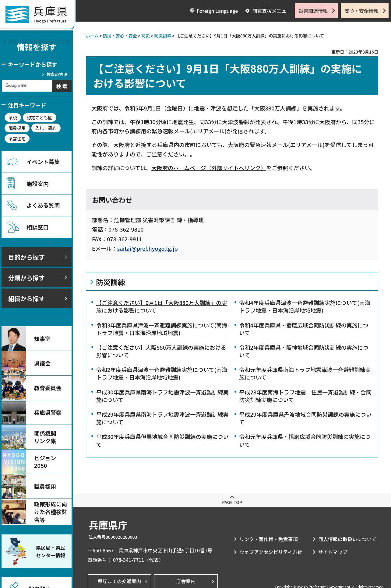391x588 pixels.
Task: Open 災害関連情報 in the header
Action: tap(316, 11)
